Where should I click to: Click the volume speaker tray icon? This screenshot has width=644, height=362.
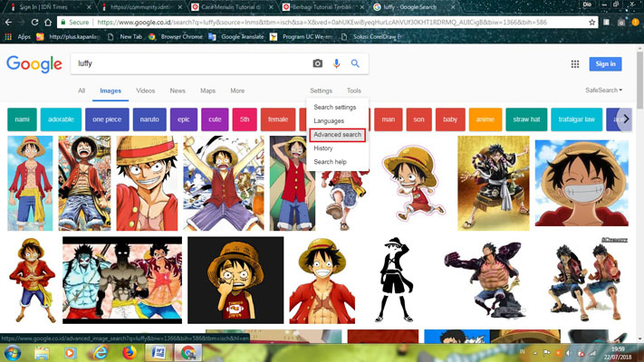coord(569,353)
